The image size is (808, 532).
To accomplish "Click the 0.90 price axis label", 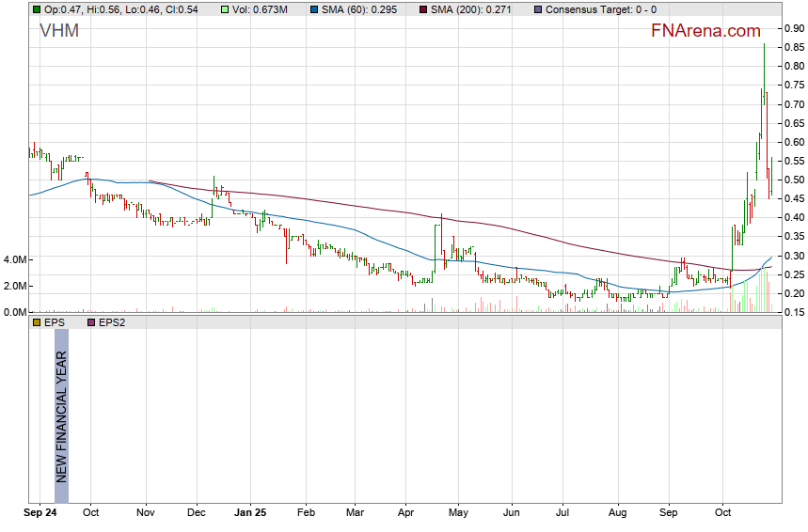I will 793,29.
